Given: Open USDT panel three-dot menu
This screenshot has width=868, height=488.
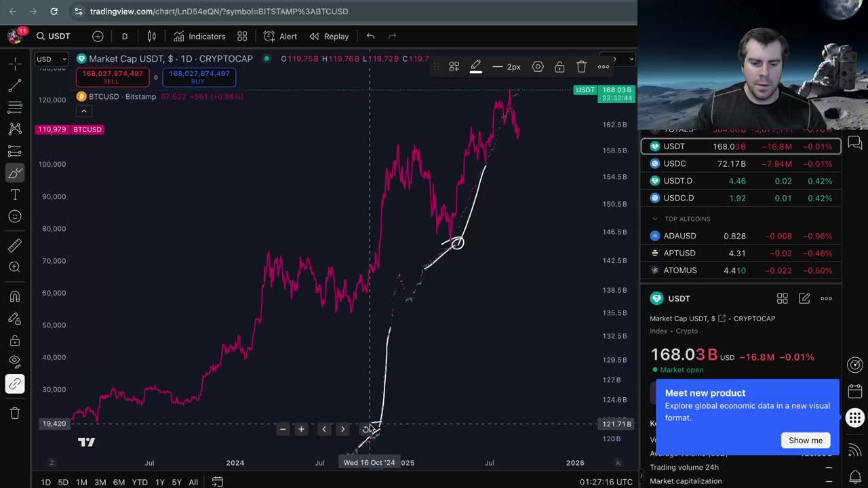Looking at the screenshot, I should coord(826,298).
